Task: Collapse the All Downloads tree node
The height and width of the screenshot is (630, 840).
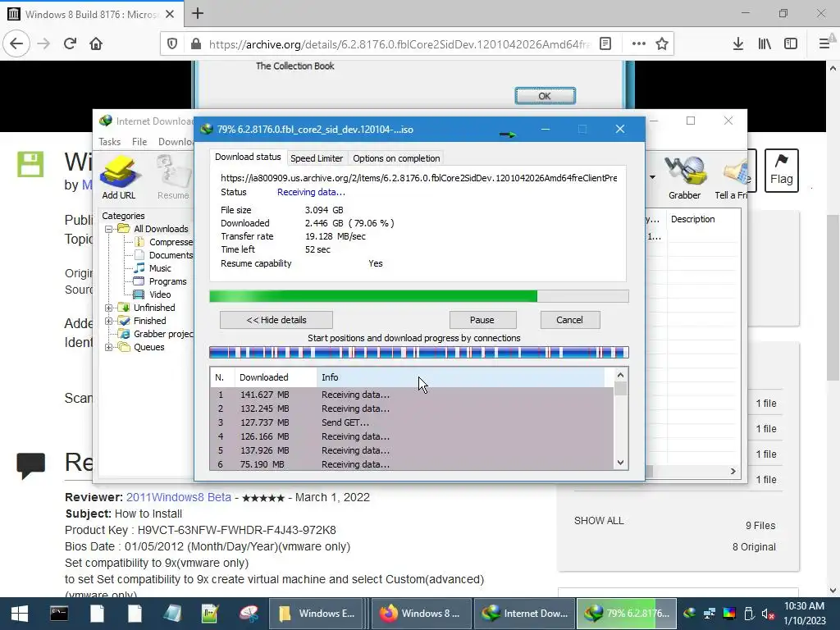Action: coord(109,229)
